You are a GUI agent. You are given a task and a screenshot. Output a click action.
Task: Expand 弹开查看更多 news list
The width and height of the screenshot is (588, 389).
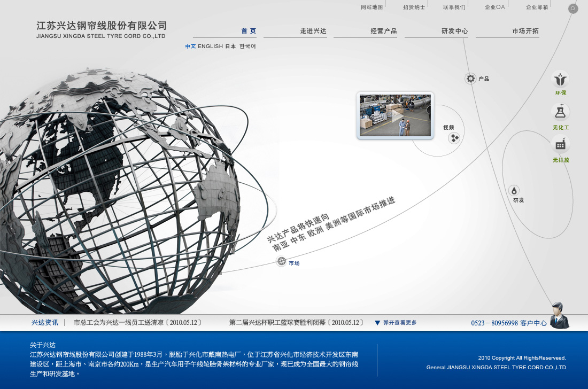[x=396, y=323]
